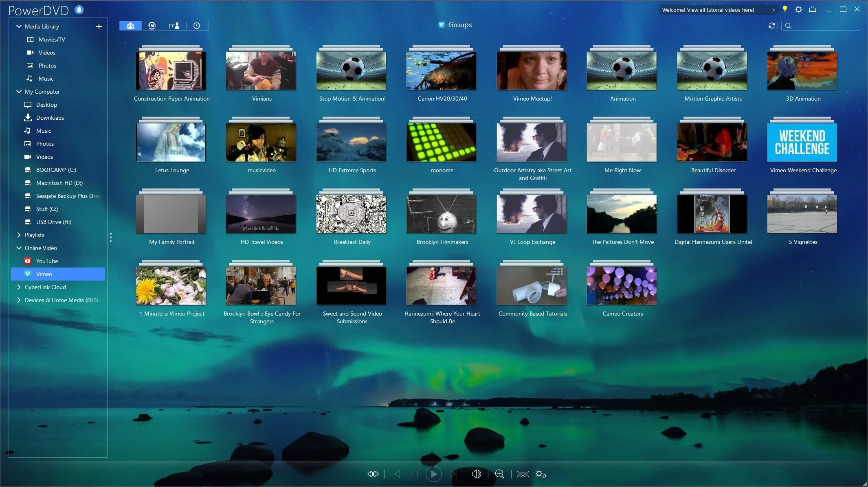Screen dimensions: 868x487
Task: Dismiss the Welcome tutorial message
Action: (774, 10)
